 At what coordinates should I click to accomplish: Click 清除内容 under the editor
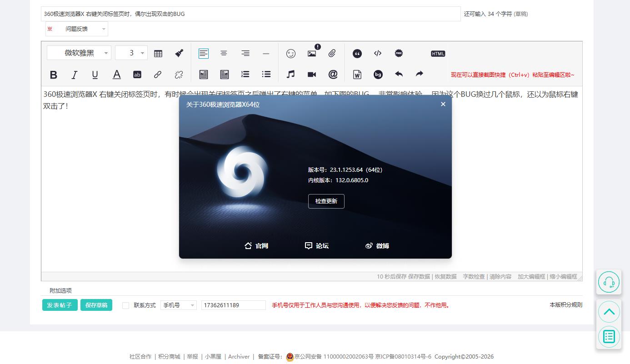click(x=500, y=277)
